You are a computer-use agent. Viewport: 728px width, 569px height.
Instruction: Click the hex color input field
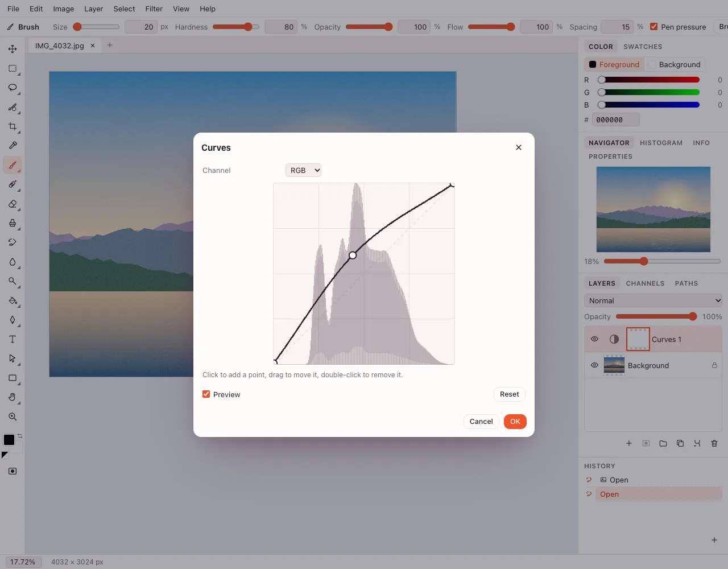click(x=616, y=119)
